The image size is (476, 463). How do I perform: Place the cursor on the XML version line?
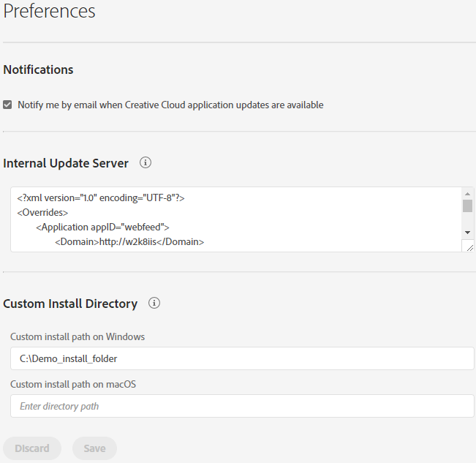[x=100, y=197]
